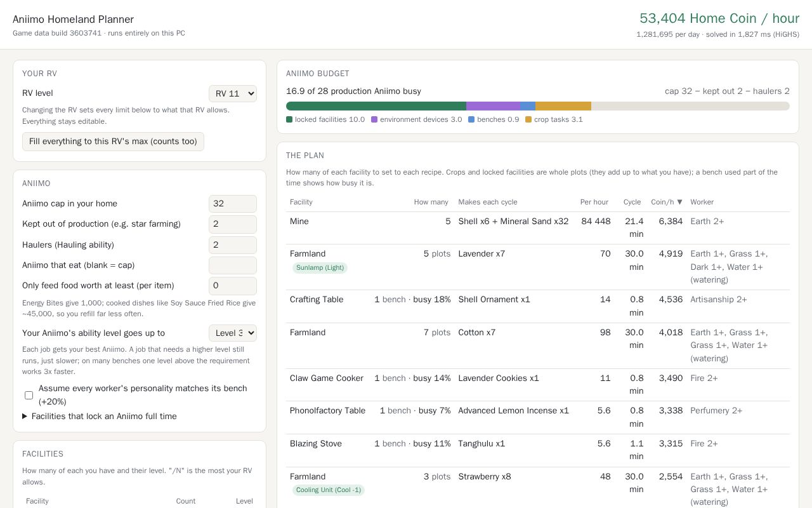Click the Phonolfactory Table row name

coord(327,411)
